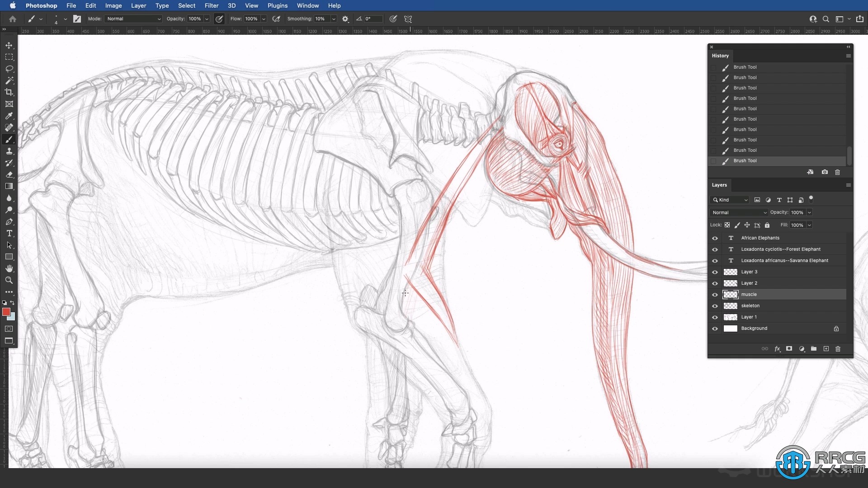Open the Opacity slider dropdown
868x488 pixels.
point(207,19)
